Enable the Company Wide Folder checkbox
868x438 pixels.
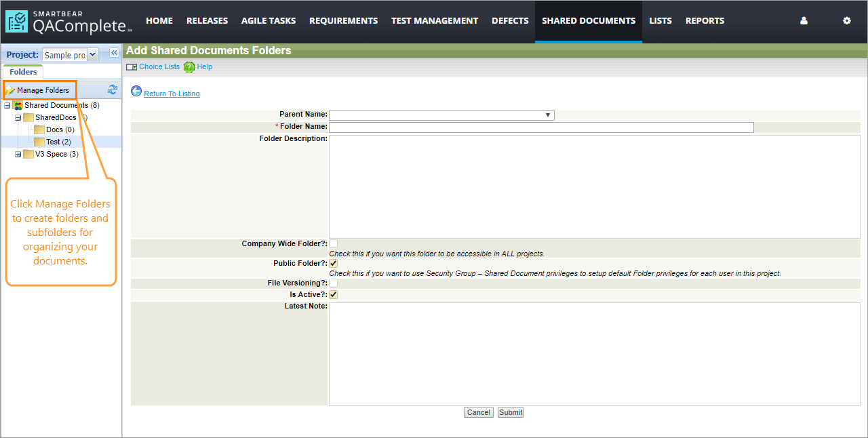tap(334, 244)
